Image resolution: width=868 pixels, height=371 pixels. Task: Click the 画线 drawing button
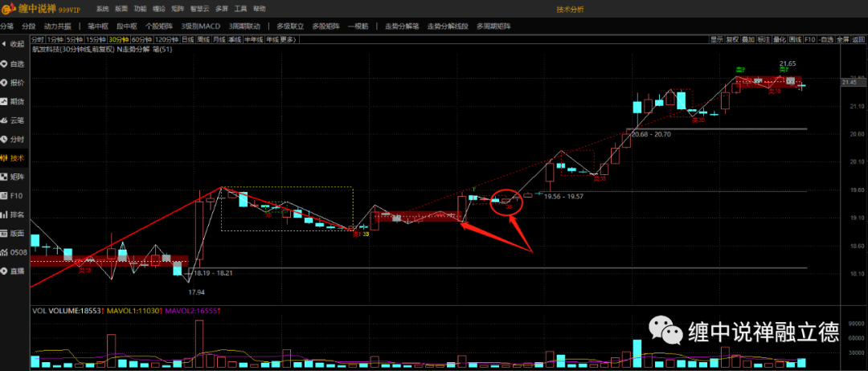click(796, 39)
